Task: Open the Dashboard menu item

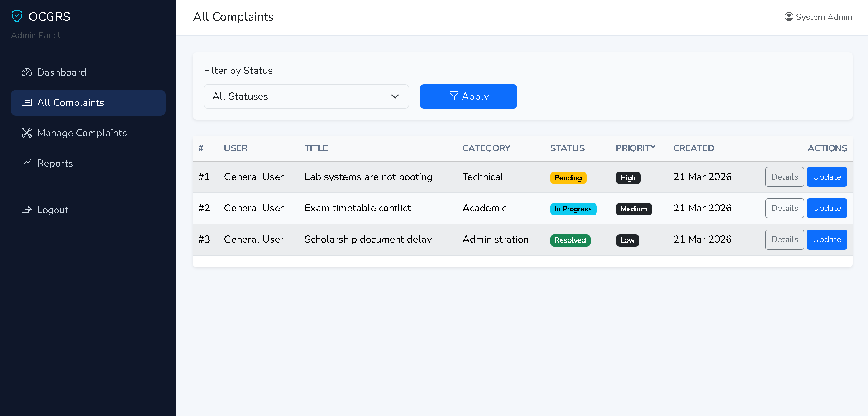Action: 88,72
